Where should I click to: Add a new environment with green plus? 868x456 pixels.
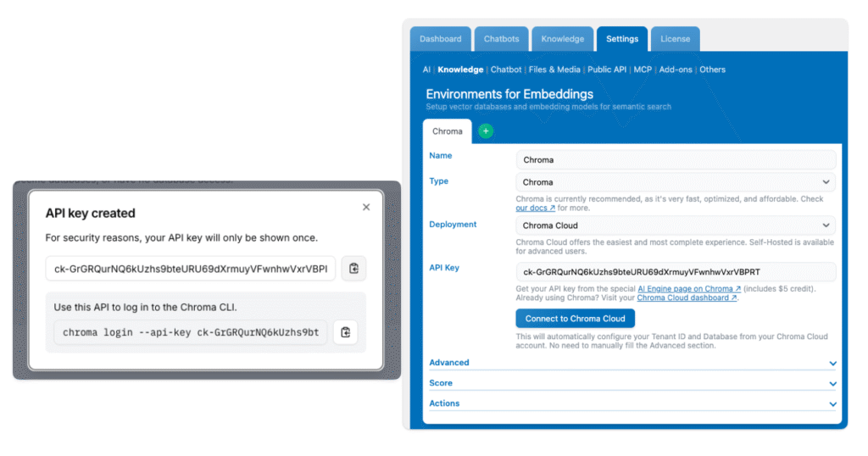tap(486, 131)
